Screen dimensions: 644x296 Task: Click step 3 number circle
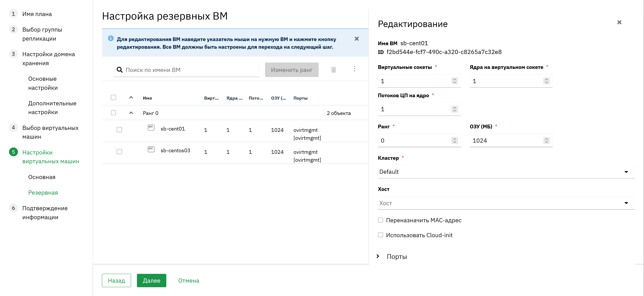point(13,54)
